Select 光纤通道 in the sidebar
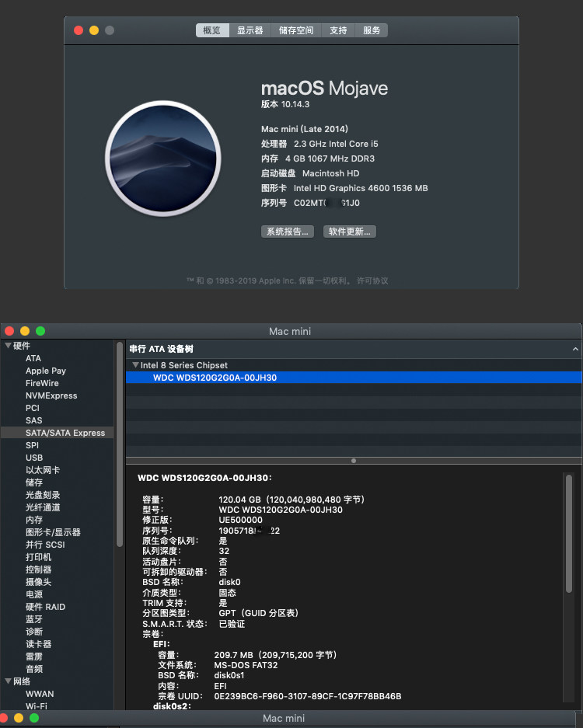The width and height of the screenshot is (583, 728). (x=43, y=507)
